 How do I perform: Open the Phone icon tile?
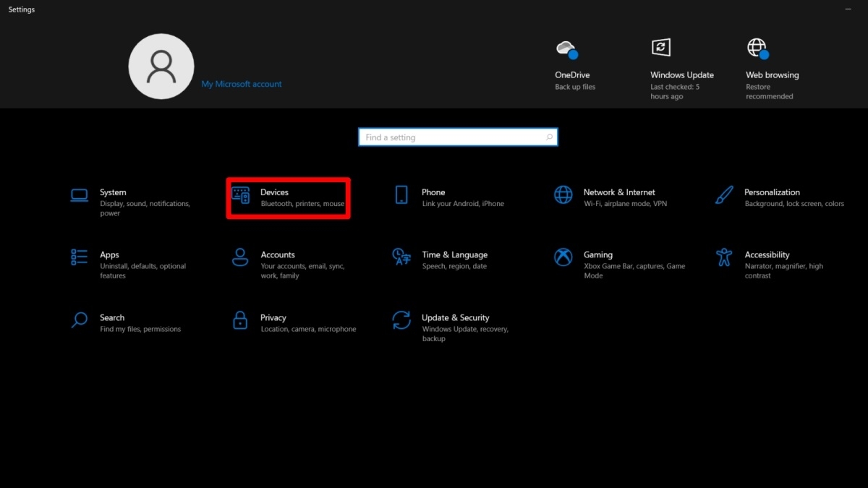[x=401, y=194]
